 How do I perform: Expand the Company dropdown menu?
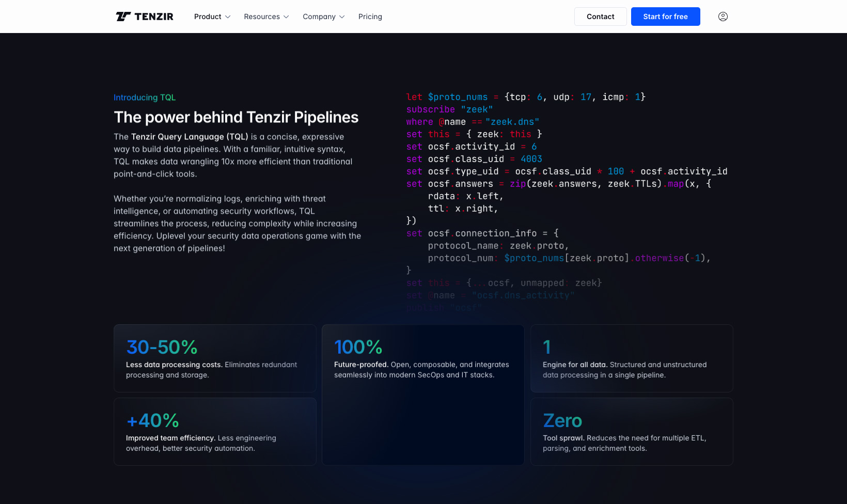point(324,17)
